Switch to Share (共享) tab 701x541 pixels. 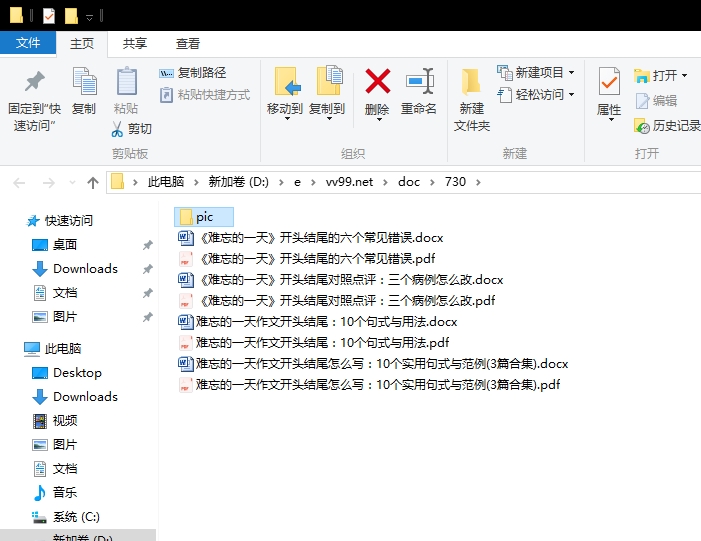pyautogui.click(x=135, y=44)
